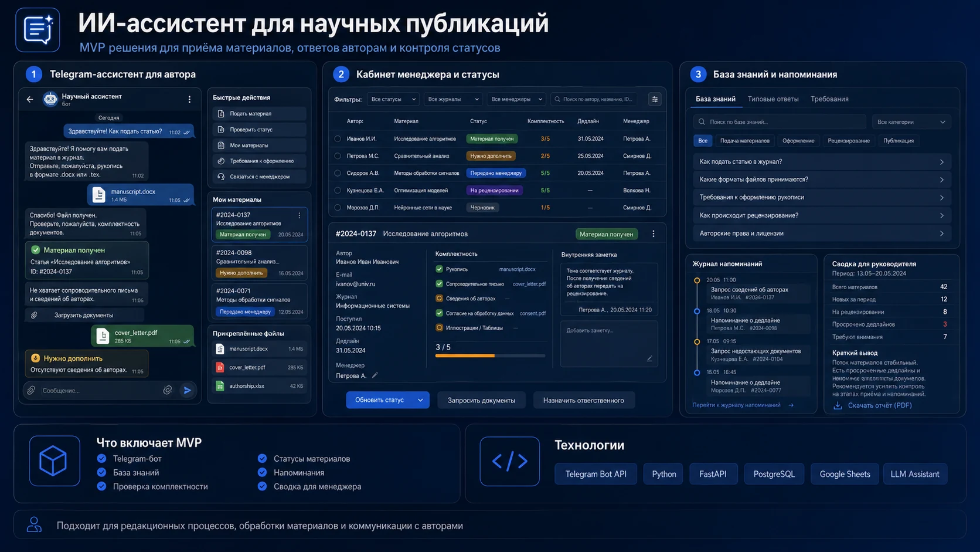The image size is (980, 552).
Task: Click the Проверить статус quick action icon
Action: pos(221,130)
